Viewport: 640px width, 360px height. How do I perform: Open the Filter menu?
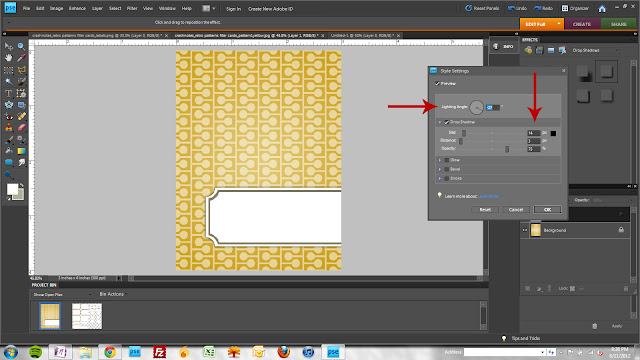[132, 9]
